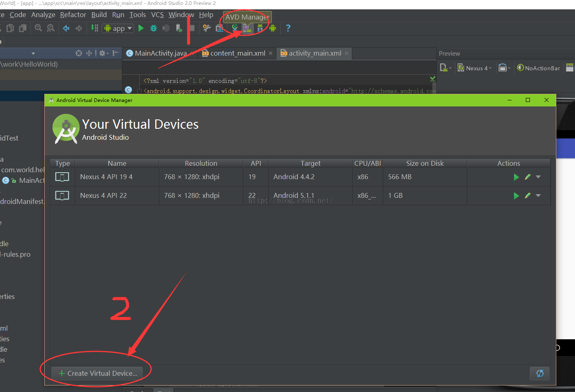This screenshot has height=392, width=575.
Task: Select the Nexus 4 API 22 row name
Action: (104, 196)
